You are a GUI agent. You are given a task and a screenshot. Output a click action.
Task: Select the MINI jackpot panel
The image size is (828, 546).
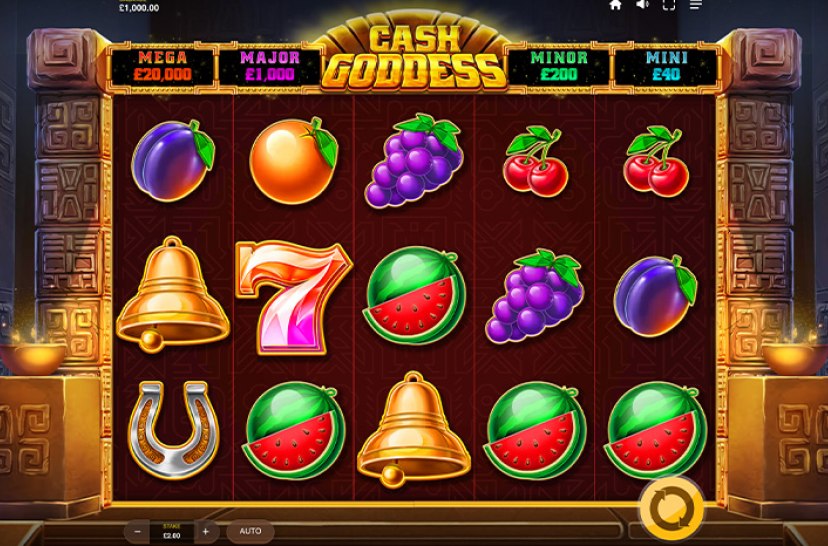click(x=666, y=67)
